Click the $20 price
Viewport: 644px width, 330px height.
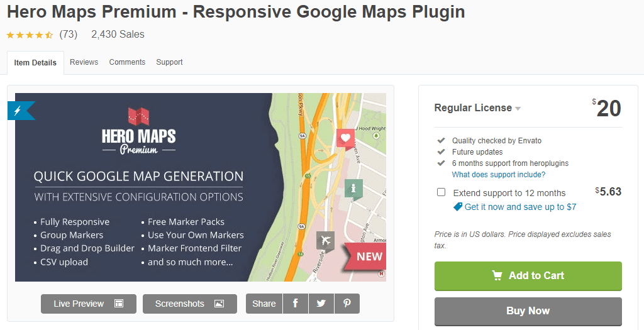click(607, 108)
